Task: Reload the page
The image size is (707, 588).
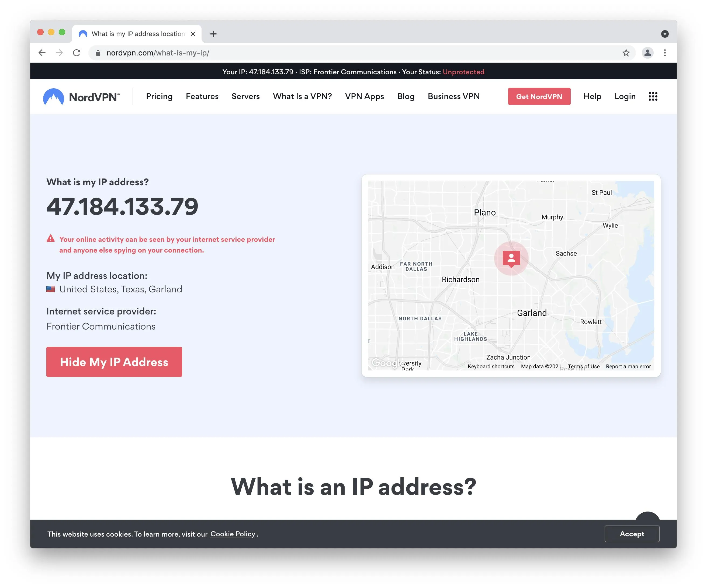Action: (77, 53)
